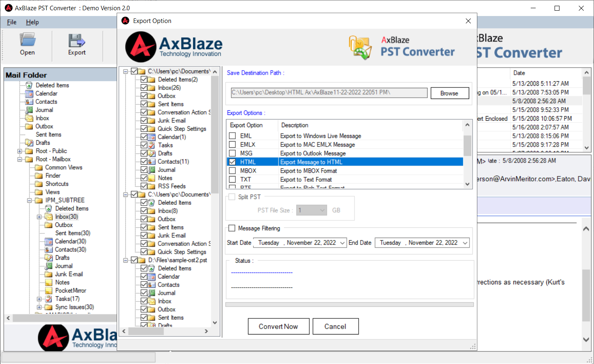Viewport: 594px width, 364px height.
Task: Click the Inbox(30) folder icon
Action: [x=49, y=217]
